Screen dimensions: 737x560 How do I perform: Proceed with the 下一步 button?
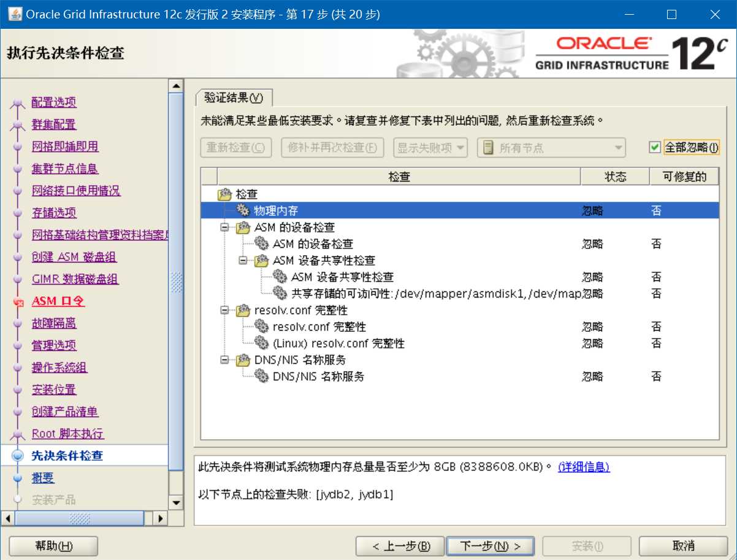(x=490, y=546)
